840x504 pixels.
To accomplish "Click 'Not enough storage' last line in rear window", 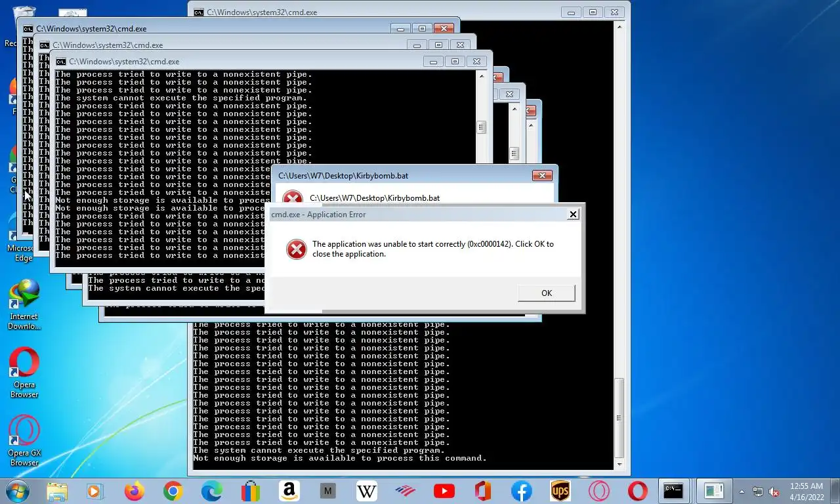I will pyautogui.click(x=340, y=458).
